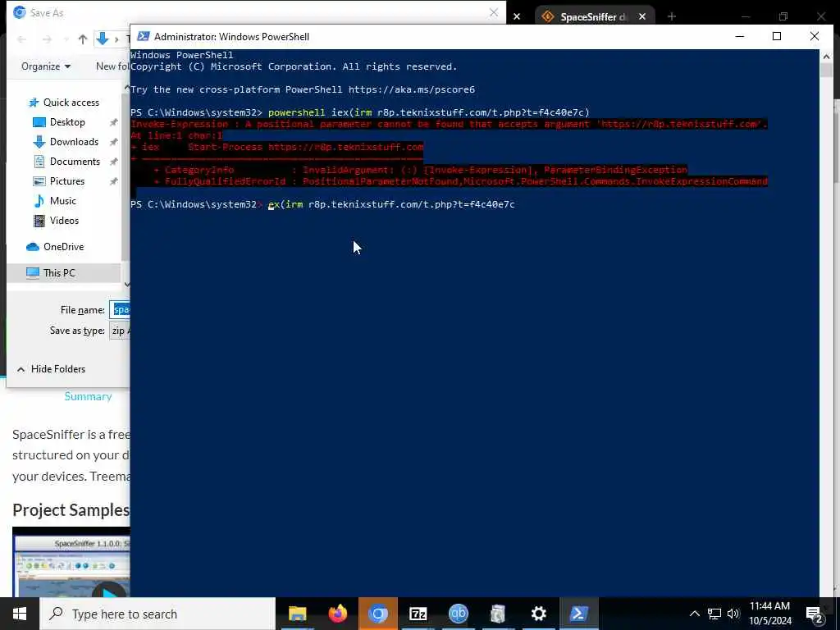Show hidden system tray icons
Screen dimensions: 840x630
(x=694, y=614)
